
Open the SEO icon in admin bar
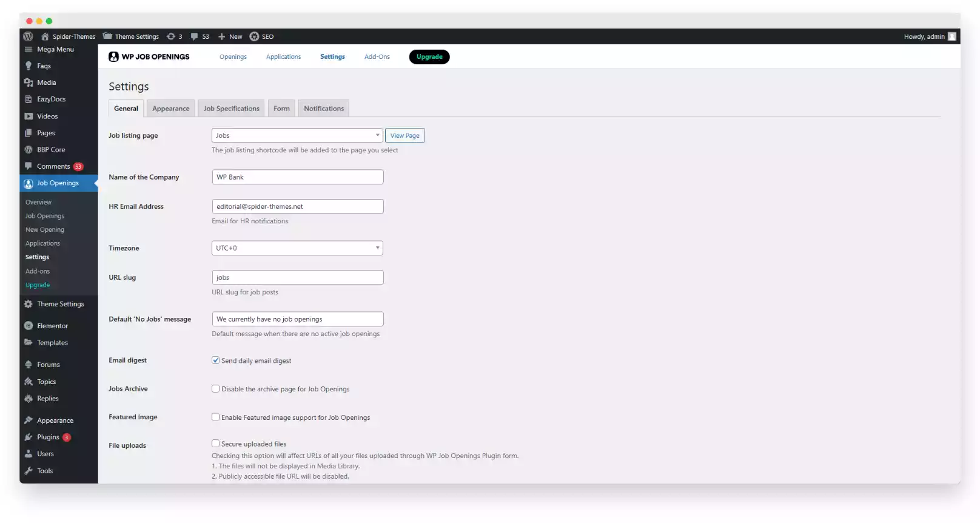coord(254,36)
